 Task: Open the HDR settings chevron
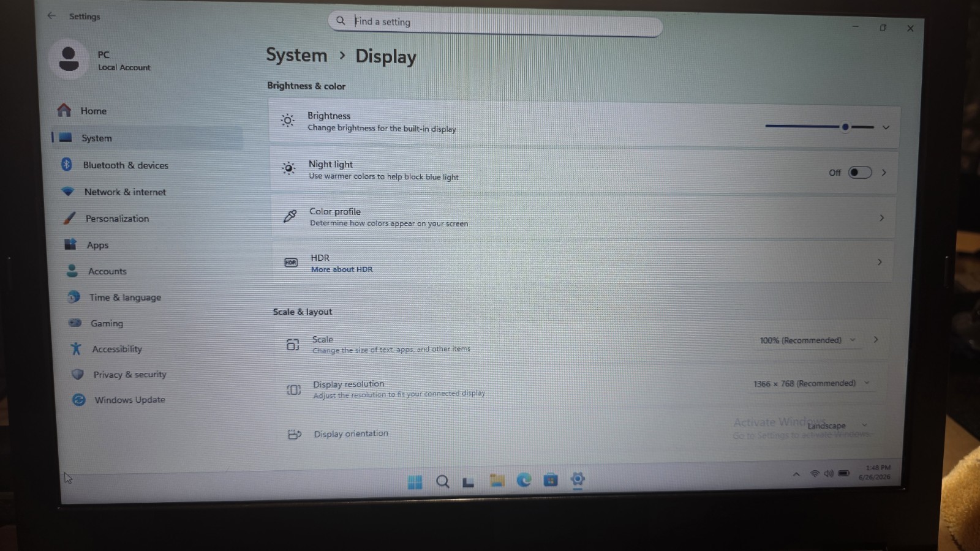point(880,262)
